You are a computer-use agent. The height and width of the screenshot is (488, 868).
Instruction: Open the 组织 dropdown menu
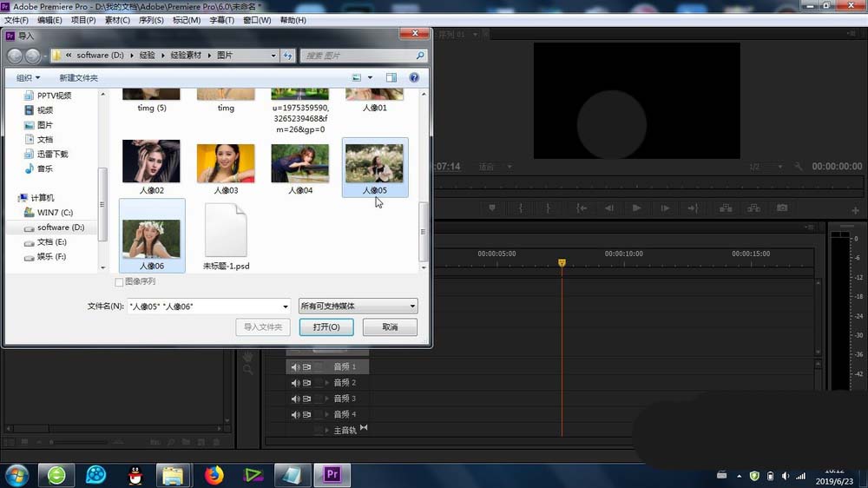(x=29, y=77)
